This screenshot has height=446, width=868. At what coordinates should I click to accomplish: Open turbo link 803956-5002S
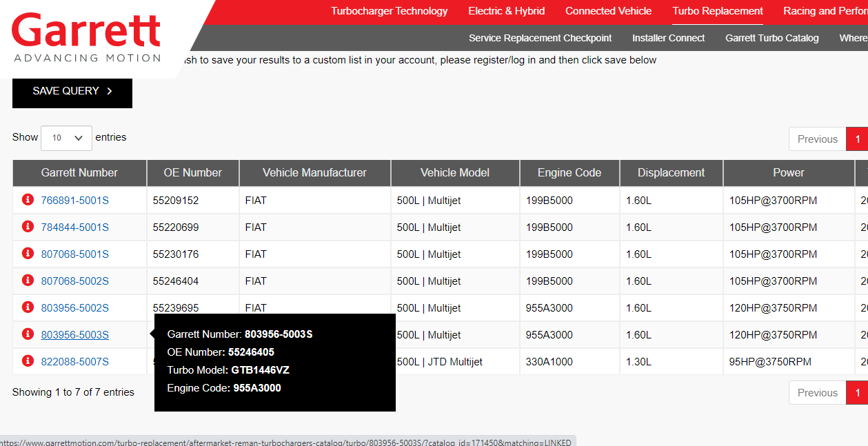pos(75,308)
